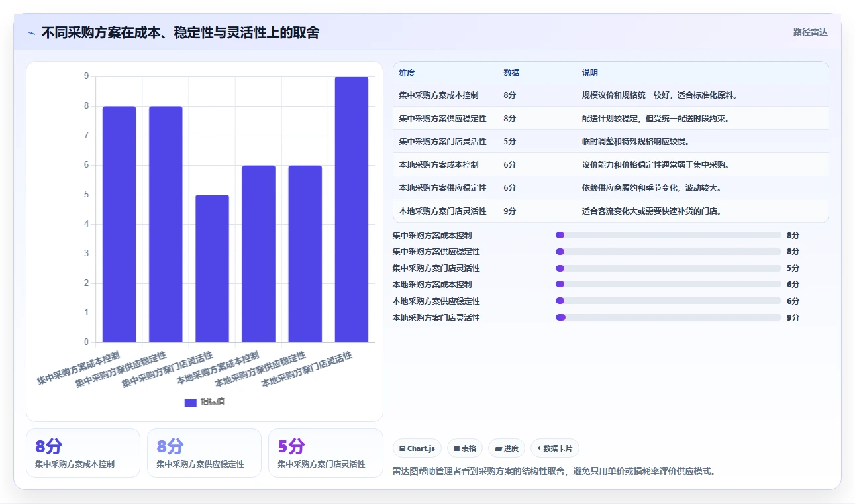The width and height of the screenshot is (855, 504).
Task: Click the progress bar for 集中采购方案成本控制
Action: click(668, 235)
